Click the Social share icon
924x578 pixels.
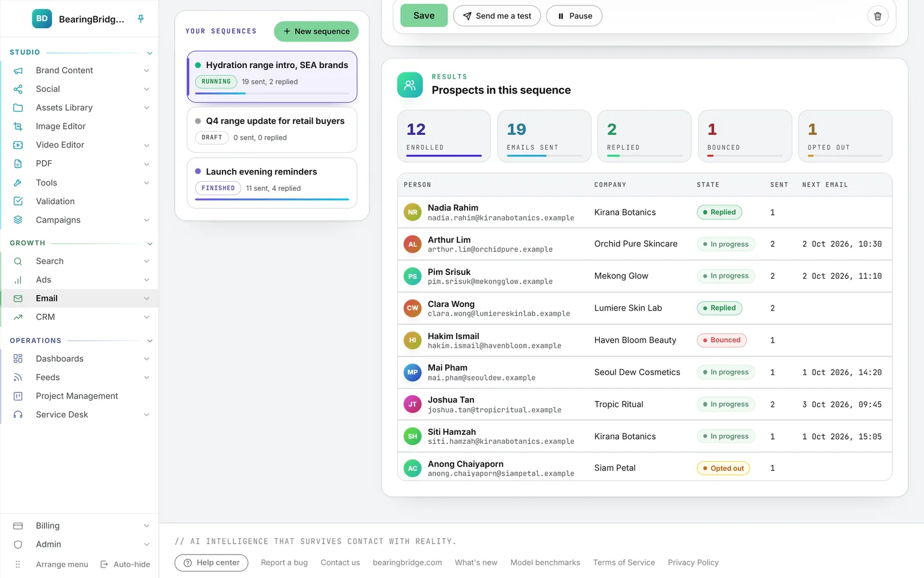pyautogui.click(x=18, y=89)
